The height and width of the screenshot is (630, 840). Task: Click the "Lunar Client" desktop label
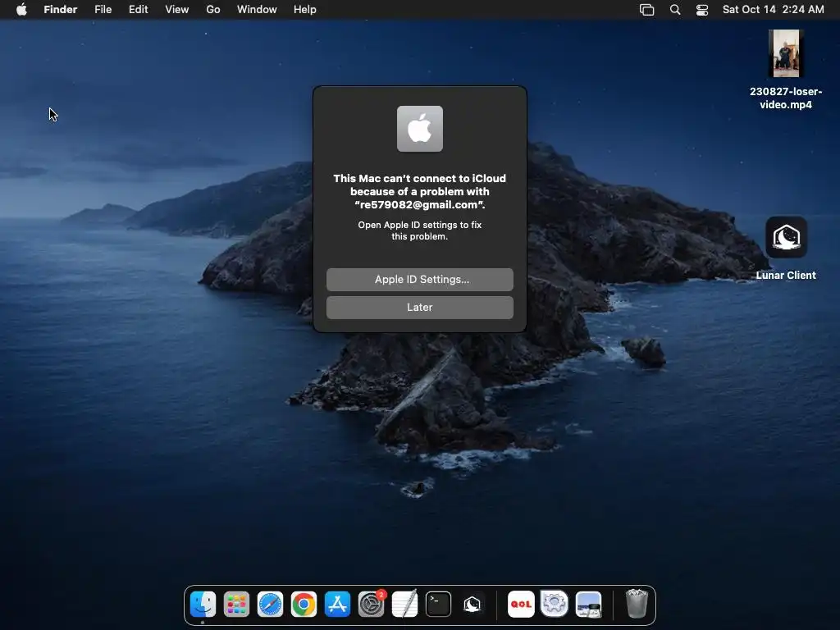pyautogui.click(x=786, y=276)
